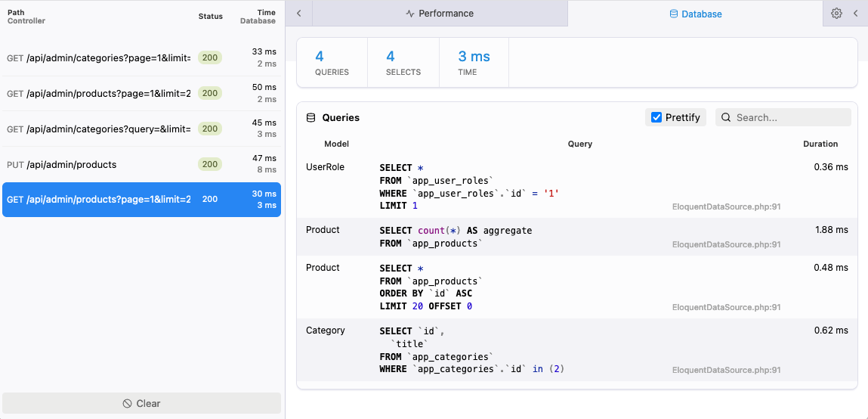Select highlighted GET products request at 30 ms
The height and width of the screenshot is (419, 868).
tap(142, 200)
